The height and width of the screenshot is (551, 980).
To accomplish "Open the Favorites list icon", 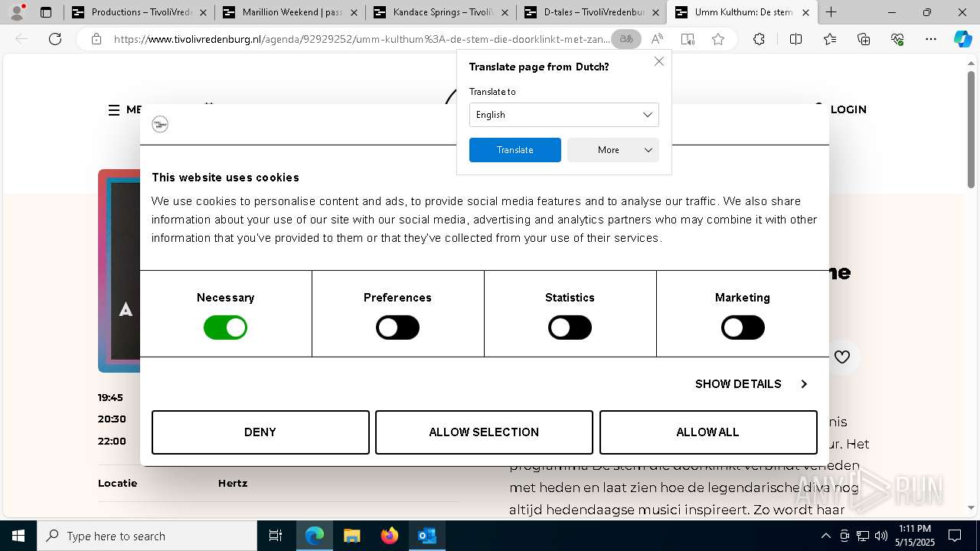I will (830, 39).
